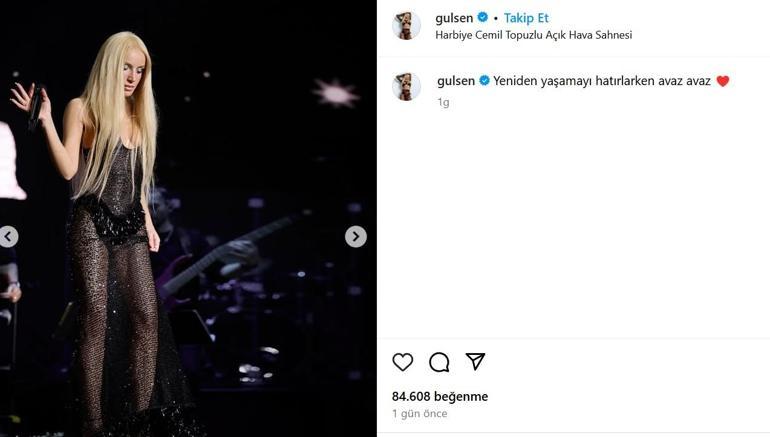The image size is (770, 437).
Task: Open the gulsen username in post header
Action: [x=454, y=18]
